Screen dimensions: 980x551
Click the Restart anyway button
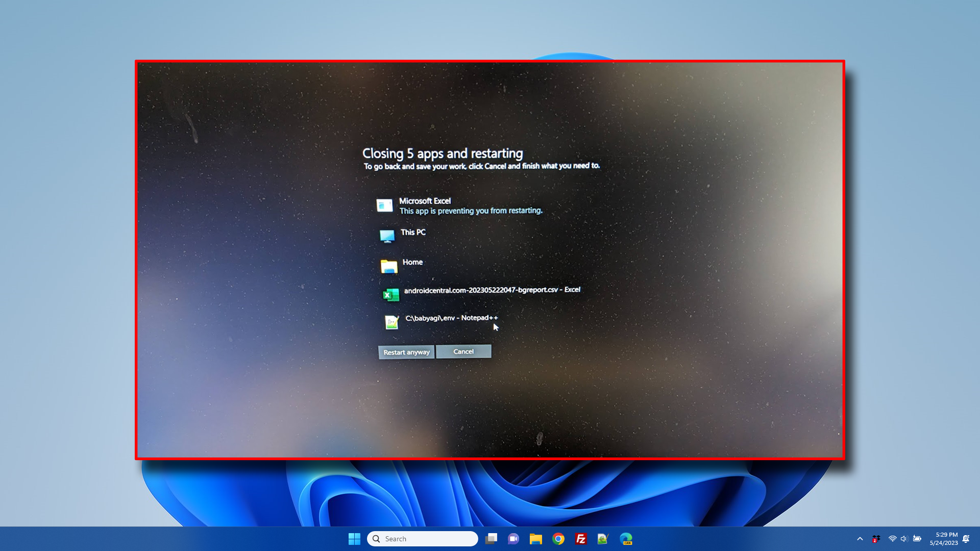coord(406,352)
